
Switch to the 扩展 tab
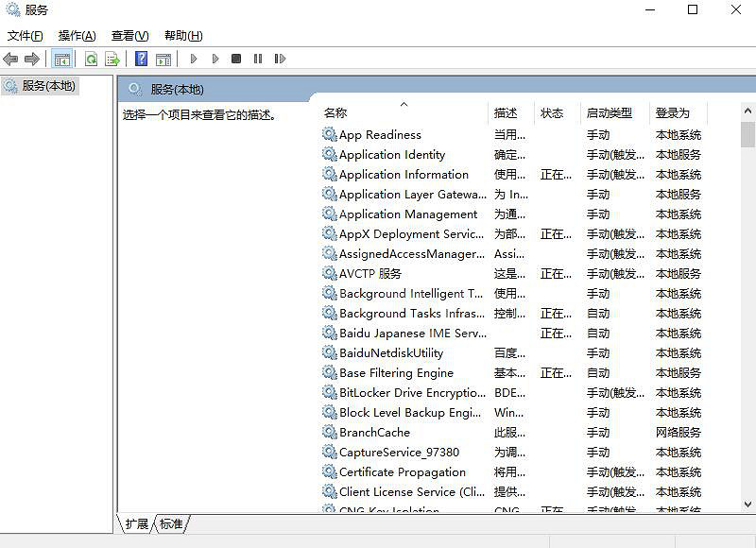tap(137, 523)
